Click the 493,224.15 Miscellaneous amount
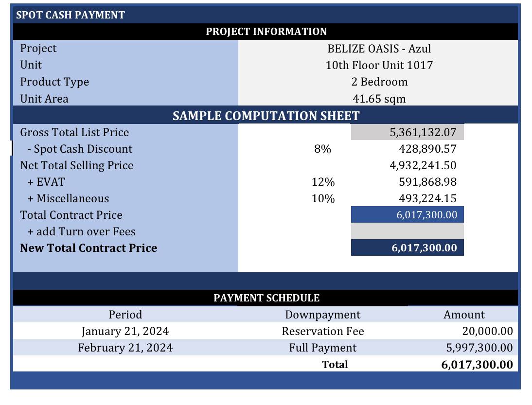 point(427,198)
